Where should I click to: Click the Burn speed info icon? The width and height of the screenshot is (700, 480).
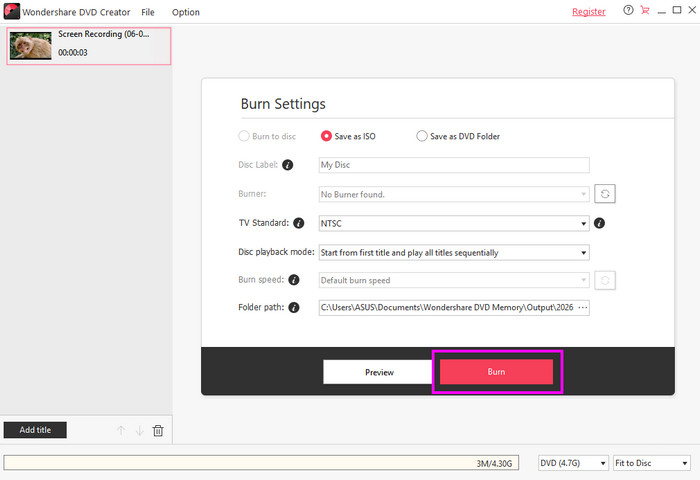[294, 280]
